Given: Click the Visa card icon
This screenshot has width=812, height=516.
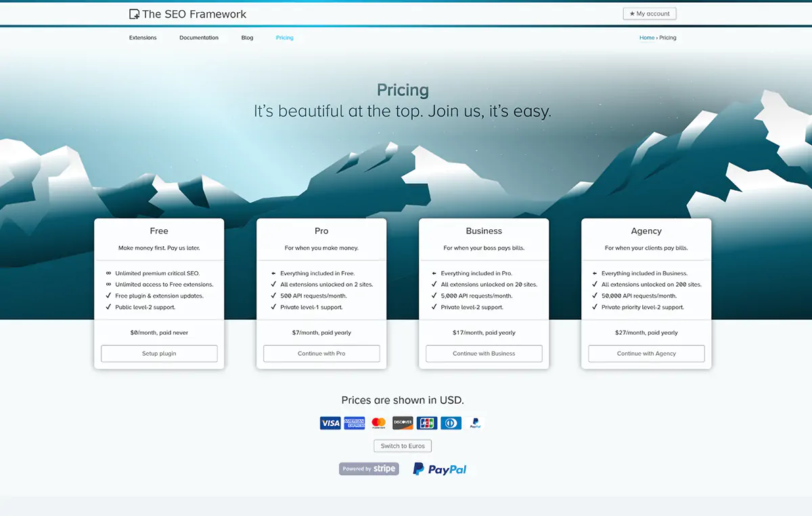Looking at the screenshot, I should [330, 423].
